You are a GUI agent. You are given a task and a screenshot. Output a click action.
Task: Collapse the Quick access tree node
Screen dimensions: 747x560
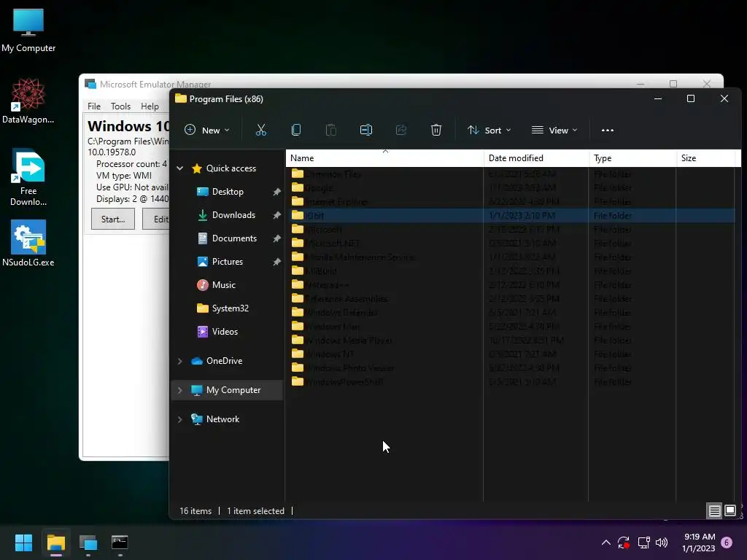[180, 168]
